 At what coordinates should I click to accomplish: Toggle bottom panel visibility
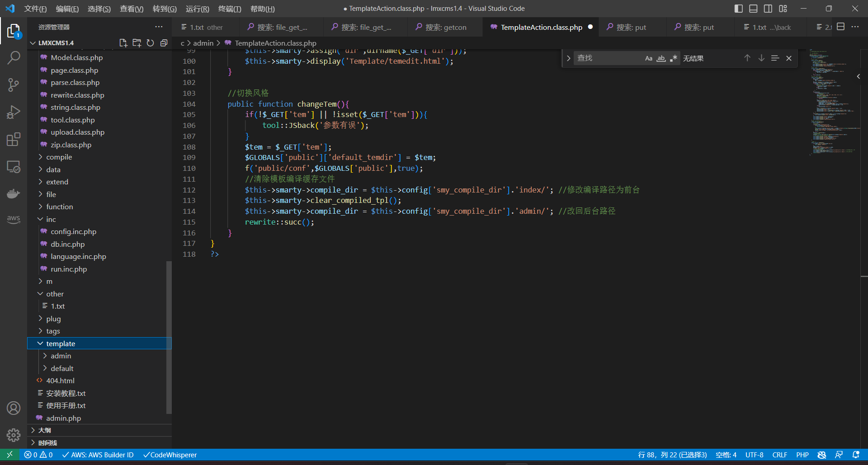coord(753,9)
